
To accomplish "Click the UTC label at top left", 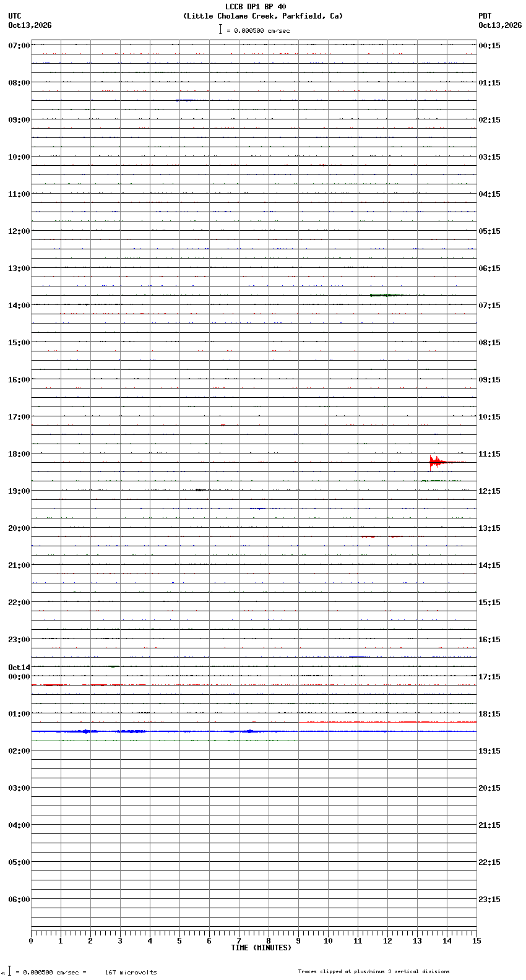I will point(15,16).
